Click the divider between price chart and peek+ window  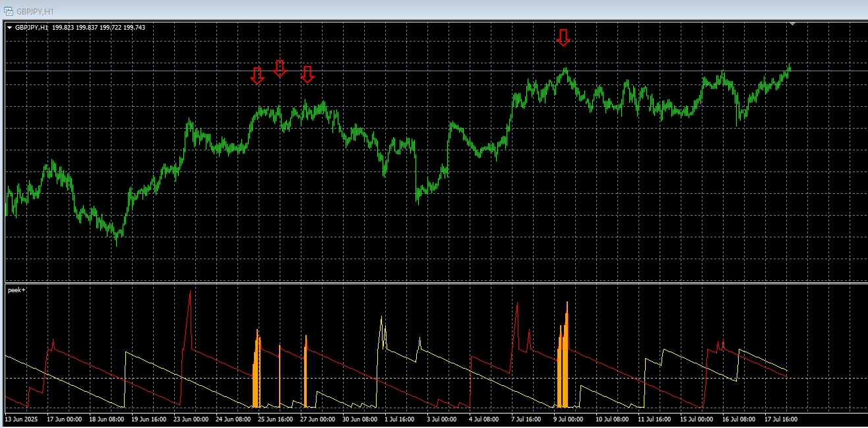(436, 283)
